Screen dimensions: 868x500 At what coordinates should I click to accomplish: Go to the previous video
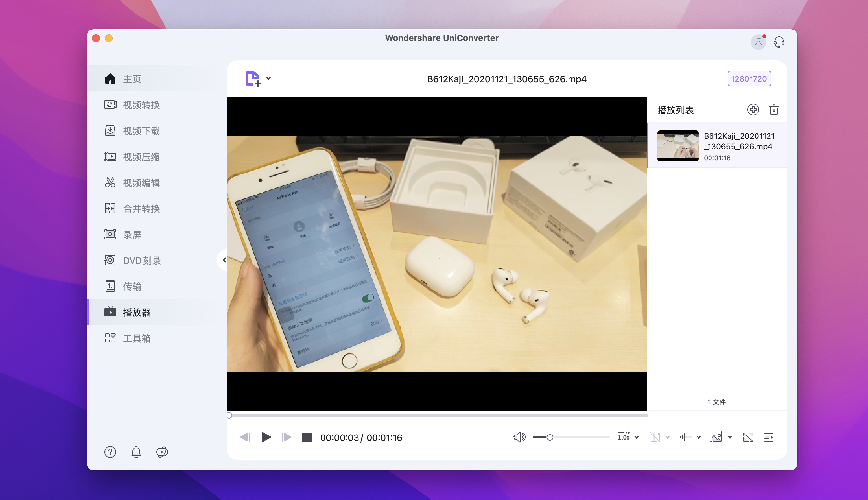245,437
